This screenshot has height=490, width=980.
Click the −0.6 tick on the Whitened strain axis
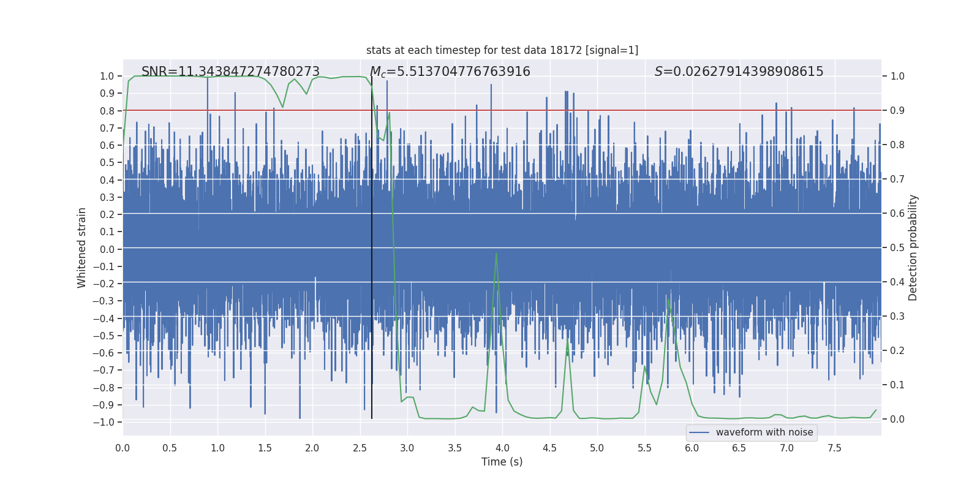coord(104,353)
